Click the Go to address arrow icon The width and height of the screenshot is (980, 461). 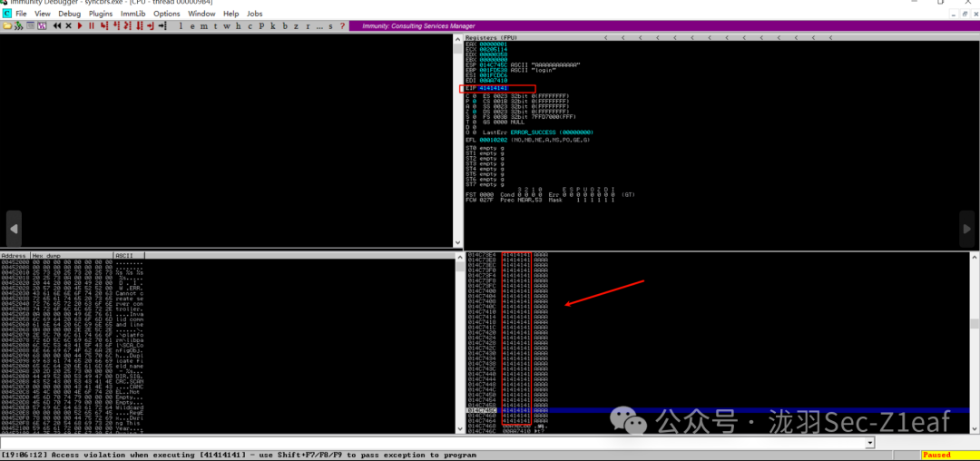click(x=163, y=25)
